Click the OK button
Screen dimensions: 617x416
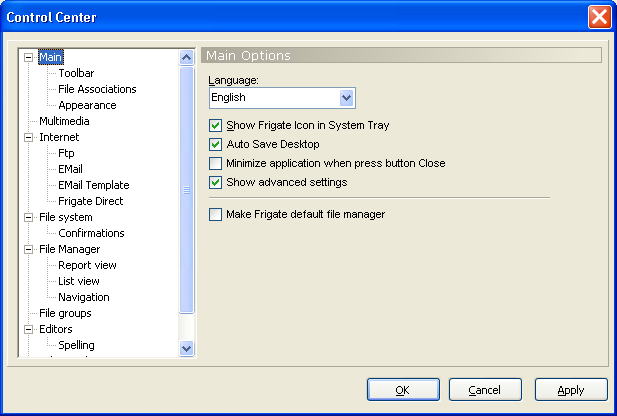click(403, 390)
